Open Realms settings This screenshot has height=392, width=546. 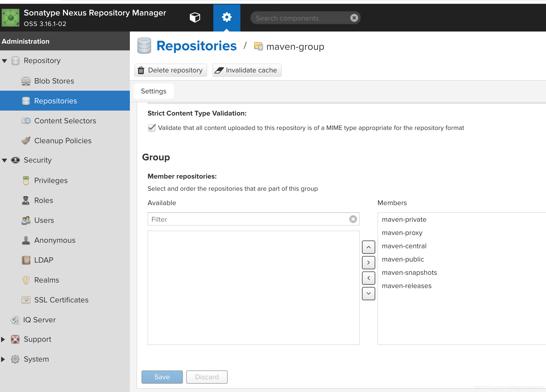click(65, 280)
